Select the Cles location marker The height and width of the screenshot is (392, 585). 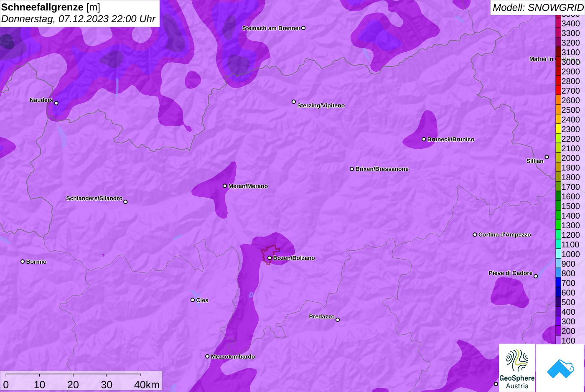pos(193,300)
